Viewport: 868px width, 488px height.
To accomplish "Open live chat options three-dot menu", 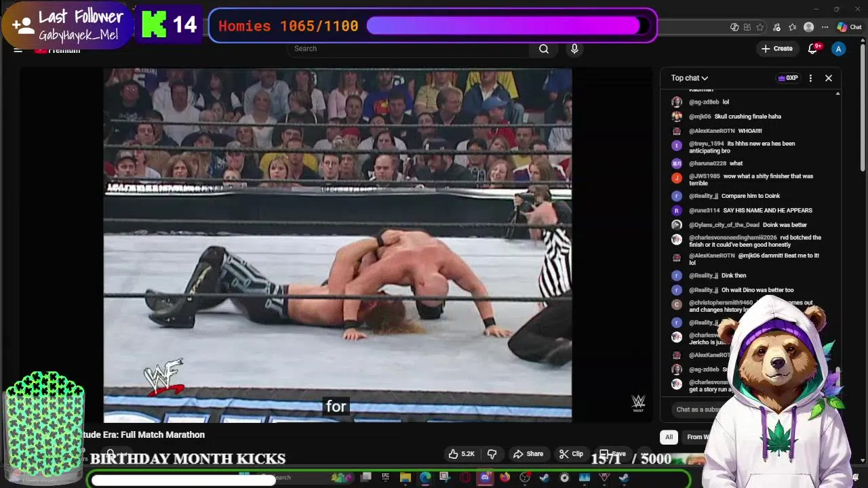I will tap(810, 78).
